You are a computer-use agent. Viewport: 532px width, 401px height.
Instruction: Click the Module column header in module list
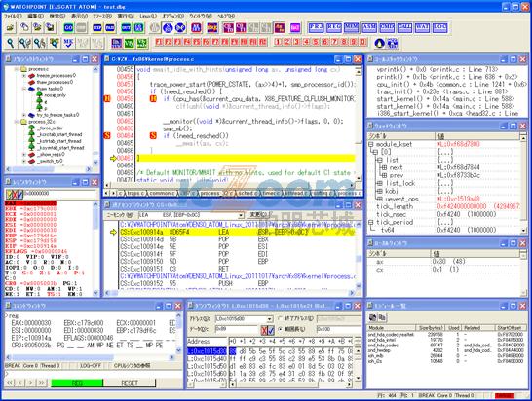(x=392, y=328)
